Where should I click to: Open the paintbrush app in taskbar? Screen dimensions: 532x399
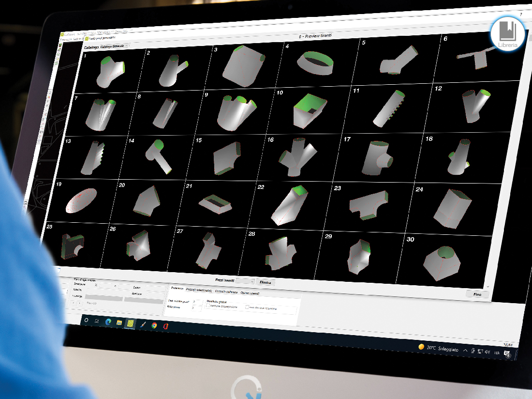pyautogui.click(x=143, y=324)
